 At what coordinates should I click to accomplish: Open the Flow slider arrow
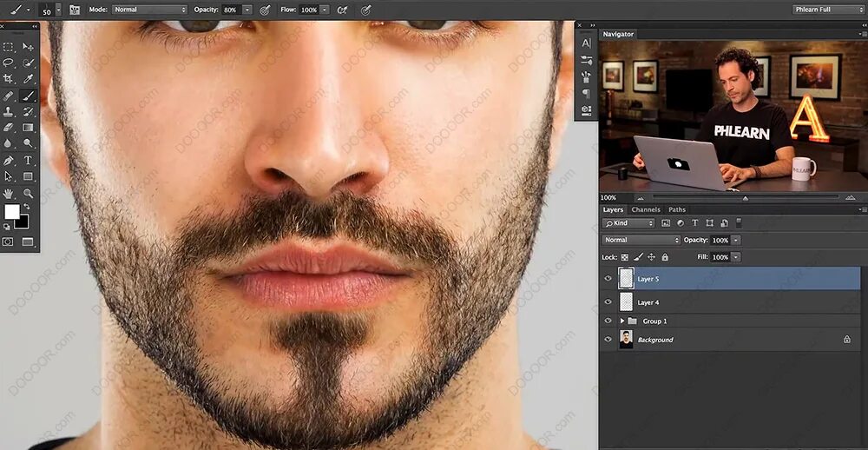(x=325, y=10)
